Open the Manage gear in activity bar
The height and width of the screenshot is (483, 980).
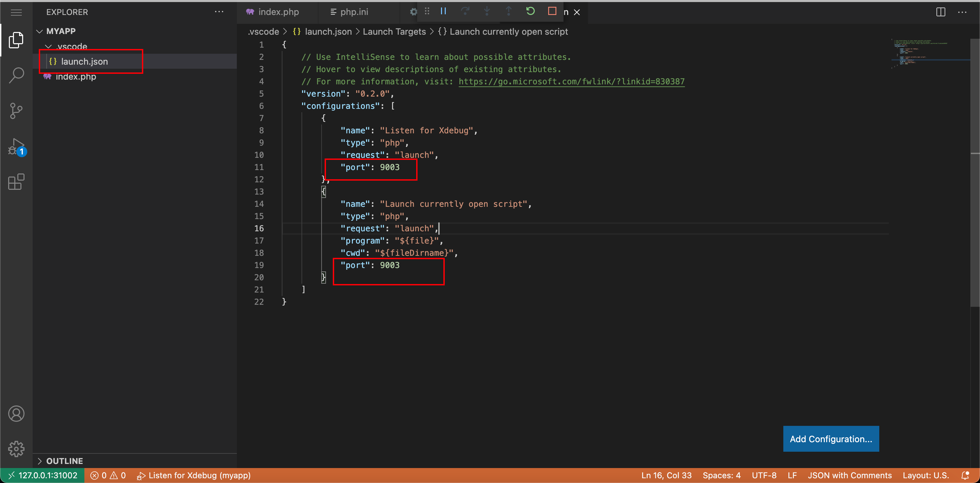[16, 449]
